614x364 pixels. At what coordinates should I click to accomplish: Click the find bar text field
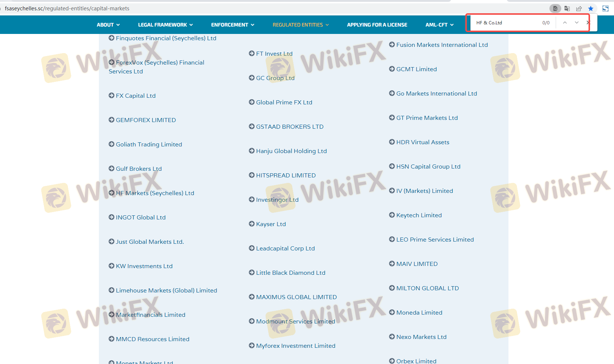point(506,23)
